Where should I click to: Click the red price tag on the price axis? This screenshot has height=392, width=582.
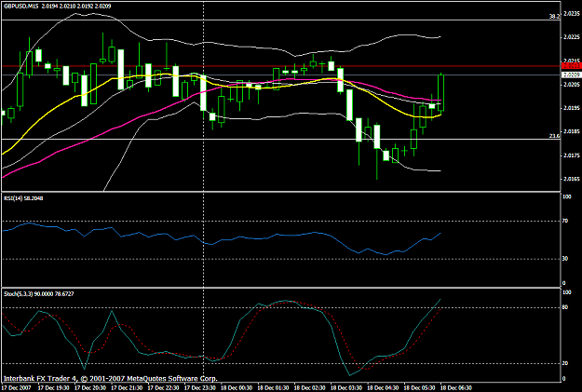click(572, 66)
